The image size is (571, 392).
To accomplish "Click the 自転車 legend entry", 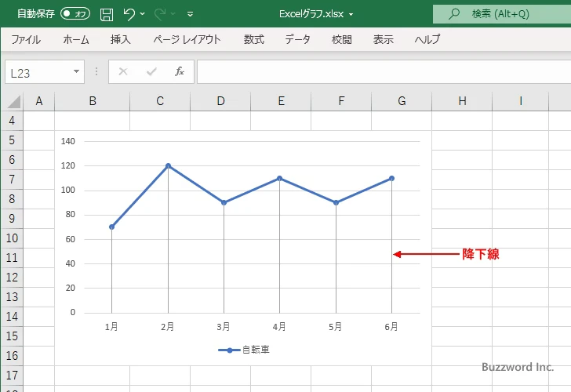I will [x=244, y=350].
